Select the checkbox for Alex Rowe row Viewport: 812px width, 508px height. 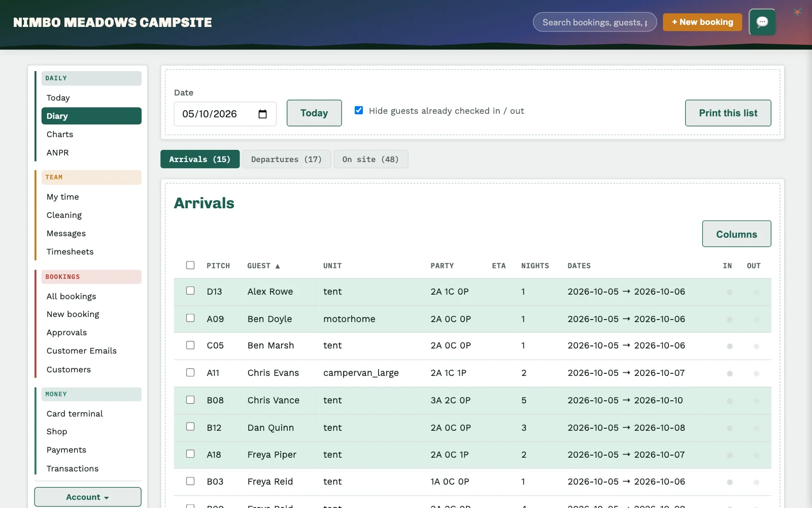click(190, 291)
